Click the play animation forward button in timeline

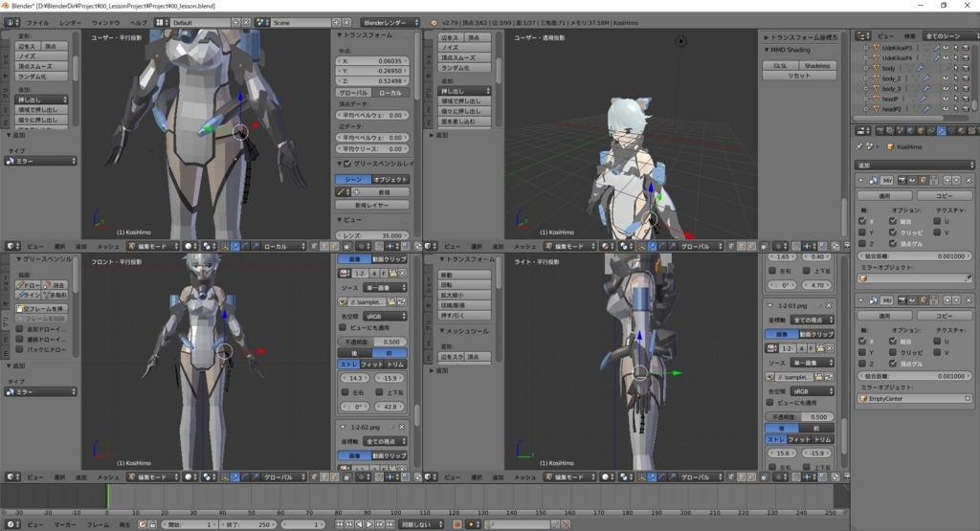tap(369, 524)
